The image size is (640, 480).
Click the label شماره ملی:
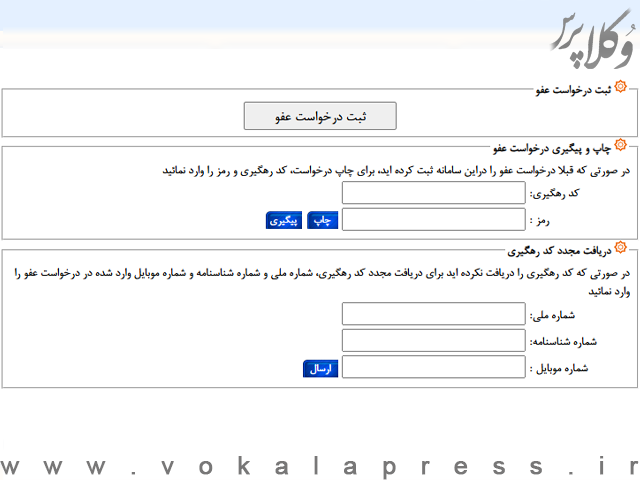pos(552,315)
